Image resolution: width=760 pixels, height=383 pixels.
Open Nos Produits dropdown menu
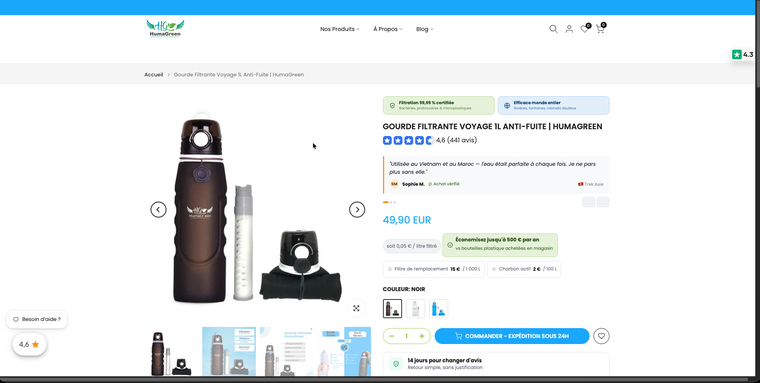pos(339,29)
